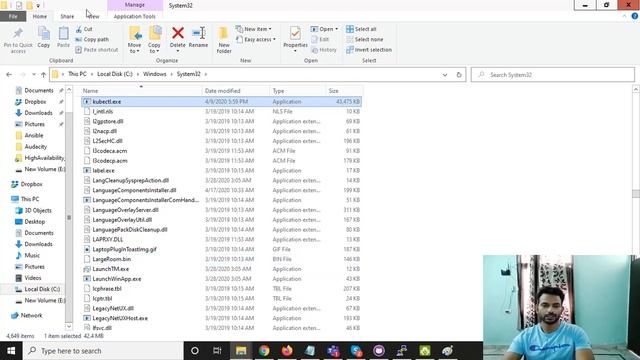Click Edit in the Open group
Screen dimensions: 640x360
[x=320, y=40]
